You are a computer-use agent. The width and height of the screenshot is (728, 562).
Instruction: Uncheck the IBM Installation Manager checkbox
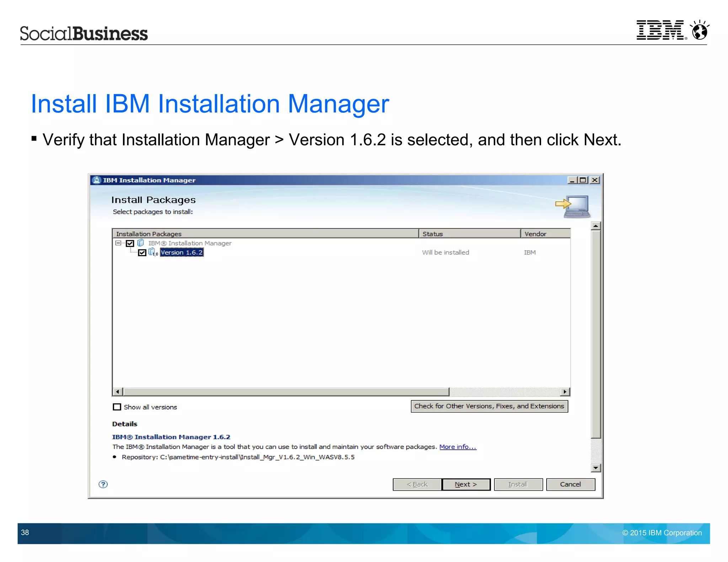click(x=130, y=243)
